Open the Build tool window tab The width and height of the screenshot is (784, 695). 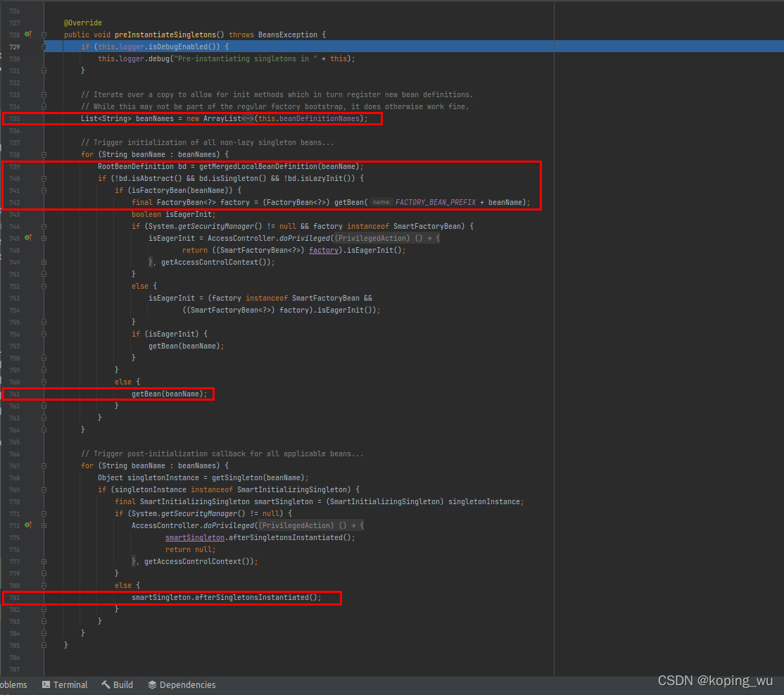tap(118, 684)
